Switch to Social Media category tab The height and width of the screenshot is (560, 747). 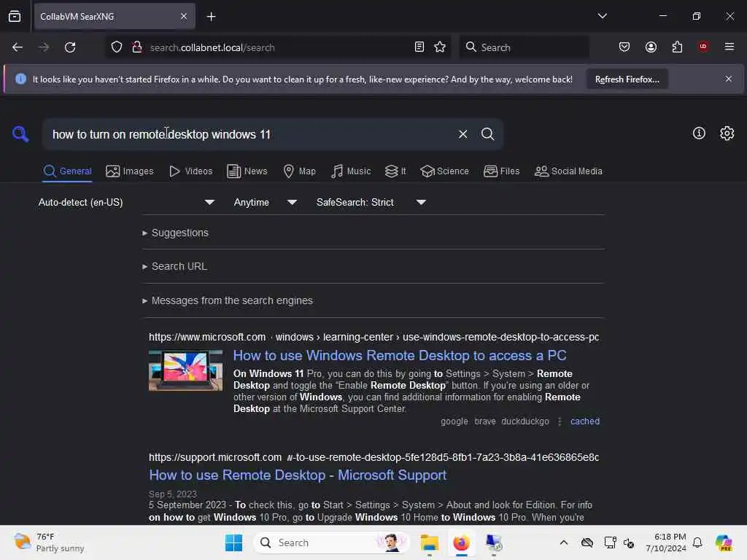pyautogui.click(x=568, y=171)
